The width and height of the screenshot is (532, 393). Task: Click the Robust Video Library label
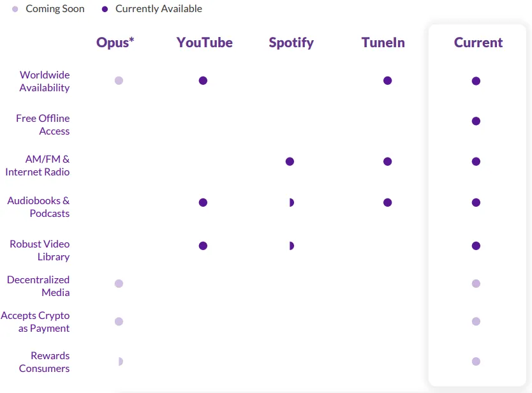(40, 250)
